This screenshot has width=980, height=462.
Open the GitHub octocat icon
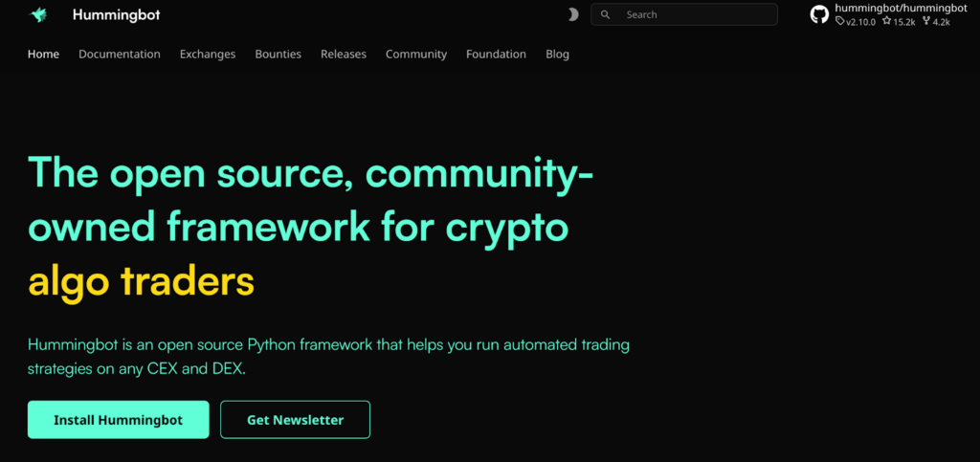[819, 14]
